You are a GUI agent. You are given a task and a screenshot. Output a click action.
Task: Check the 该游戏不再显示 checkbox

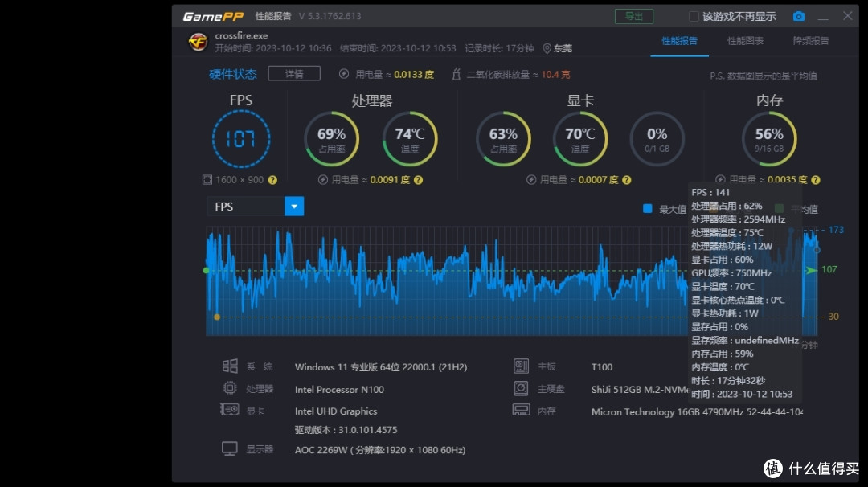click(x=694, y=15)
